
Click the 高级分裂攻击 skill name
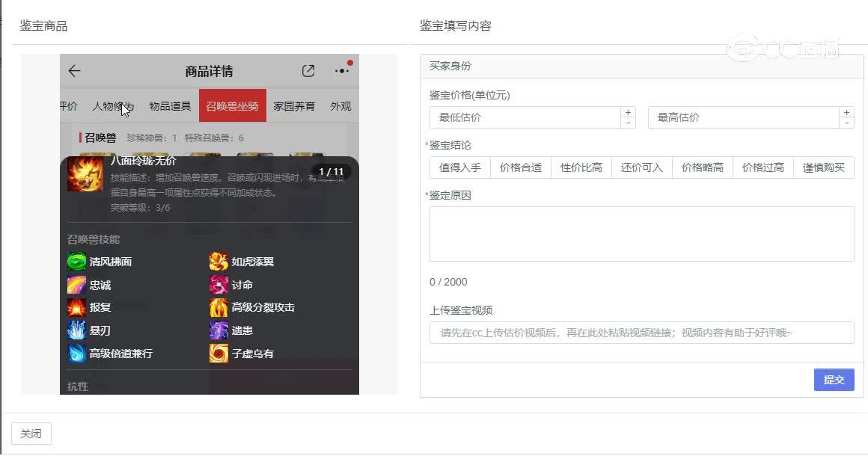[x=263, y=307]
